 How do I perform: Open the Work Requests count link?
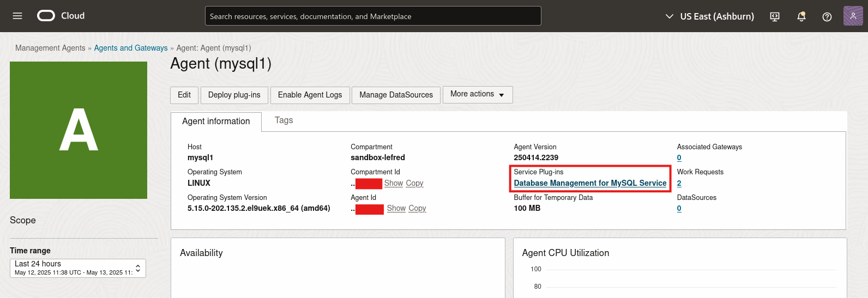point(679,183)
